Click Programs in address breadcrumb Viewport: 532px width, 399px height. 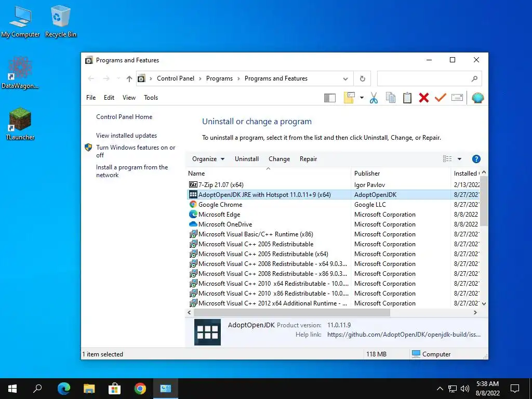[219, 79]
